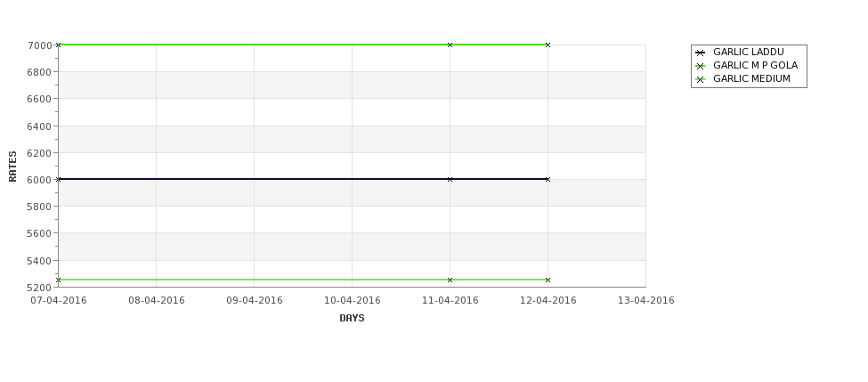Image resolution: width=868 pixels, height=382 pixels.
Task: Click the GARLIC LADDU legend marker icon
Action: point(700,53)
